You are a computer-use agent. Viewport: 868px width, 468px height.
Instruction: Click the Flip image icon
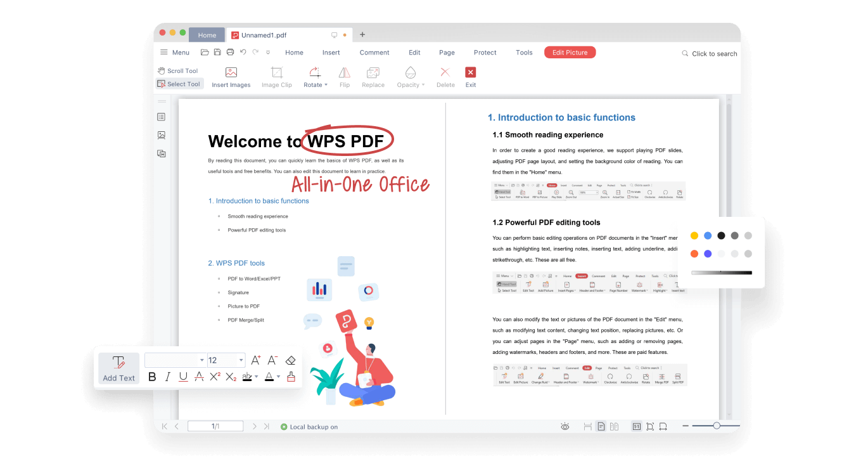[344, 76]
